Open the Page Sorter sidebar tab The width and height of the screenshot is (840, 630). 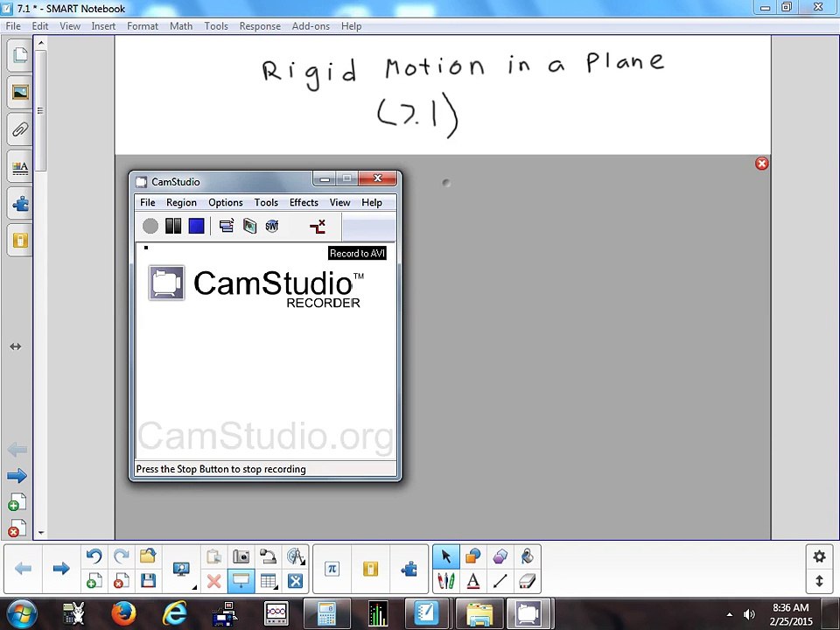tap(20, 54)
